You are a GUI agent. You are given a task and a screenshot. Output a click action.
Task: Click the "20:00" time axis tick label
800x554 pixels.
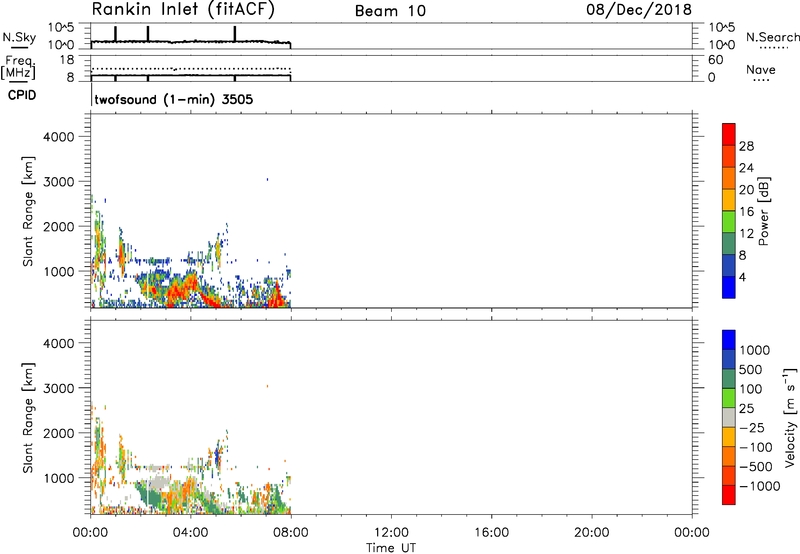pos(592,533)
